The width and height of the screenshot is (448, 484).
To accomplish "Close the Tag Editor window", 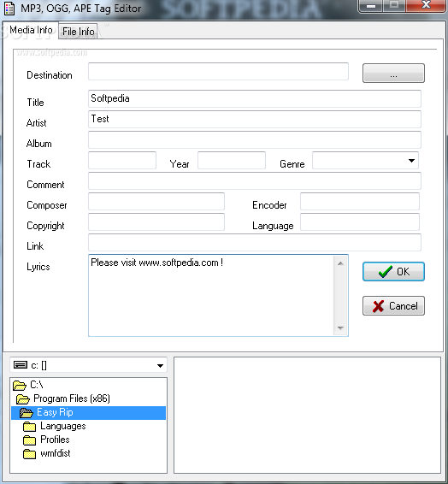I will pos(426,5).
